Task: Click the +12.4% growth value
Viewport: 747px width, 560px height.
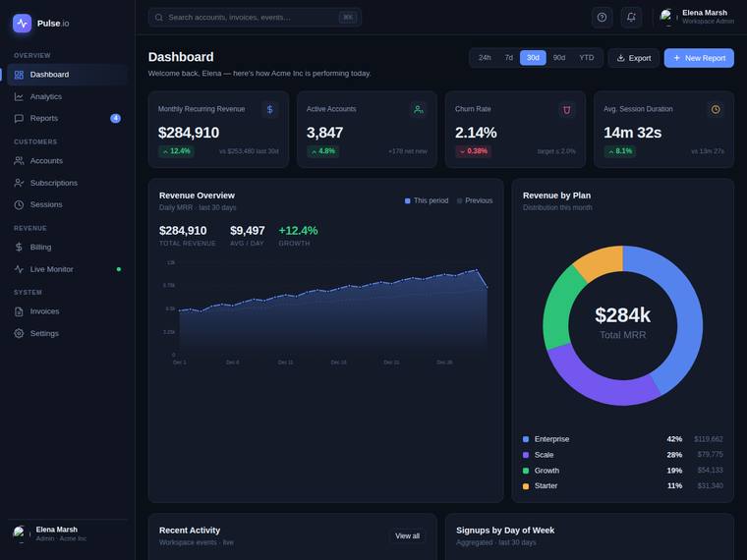Action: click(298, 231)
